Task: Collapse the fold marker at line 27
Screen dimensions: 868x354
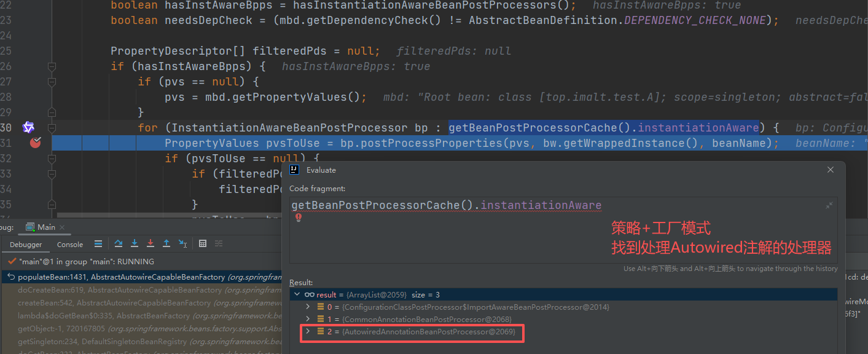Action: 52,82
